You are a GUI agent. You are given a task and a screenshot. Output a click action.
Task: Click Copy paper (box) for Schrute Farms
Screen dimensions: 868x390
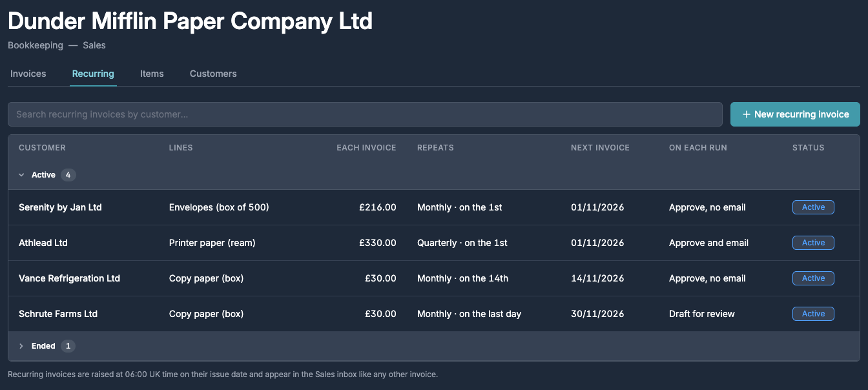point(207,314)
